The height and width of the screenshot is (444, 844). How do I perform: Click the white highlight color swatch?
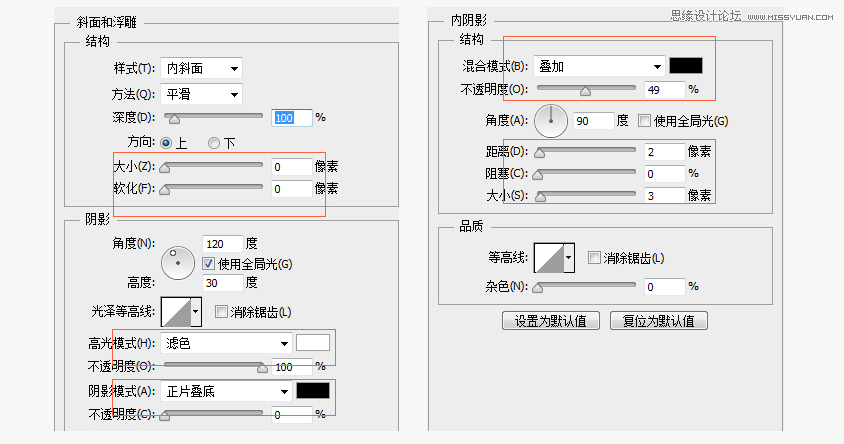pos(313,343)
